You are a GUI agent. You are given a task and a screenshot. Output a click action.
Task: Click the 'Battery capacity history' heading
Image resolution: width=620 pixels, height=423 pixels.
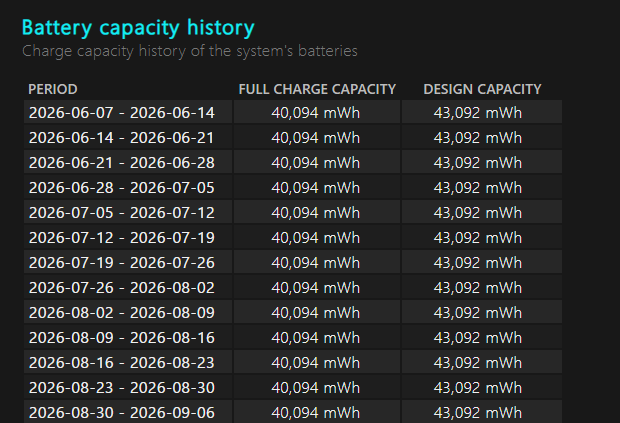pyautogui.click(x=138, y=28)
